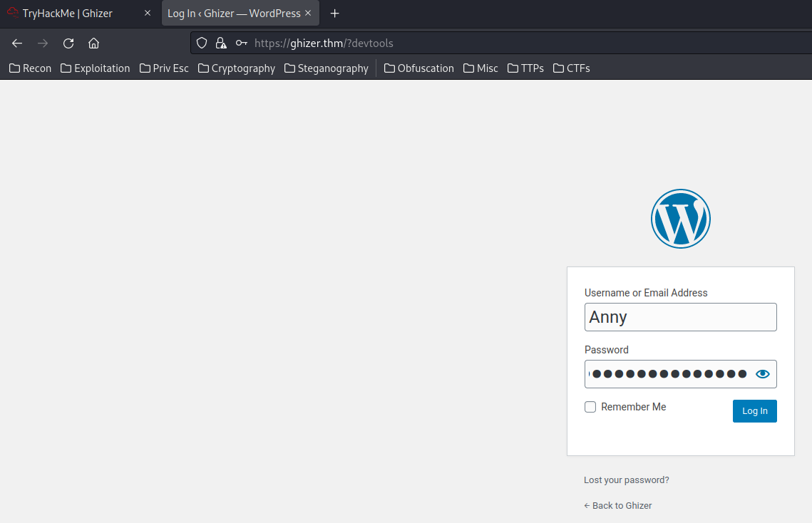Open the TTPs bookmarks folder
The image size is (812, 523).
[525, 68]
